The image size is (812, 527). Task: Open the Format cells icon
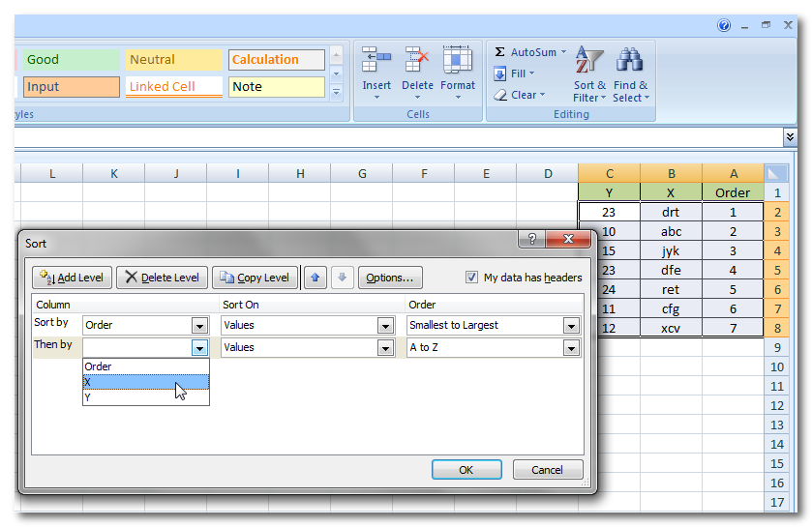[458, 61]
